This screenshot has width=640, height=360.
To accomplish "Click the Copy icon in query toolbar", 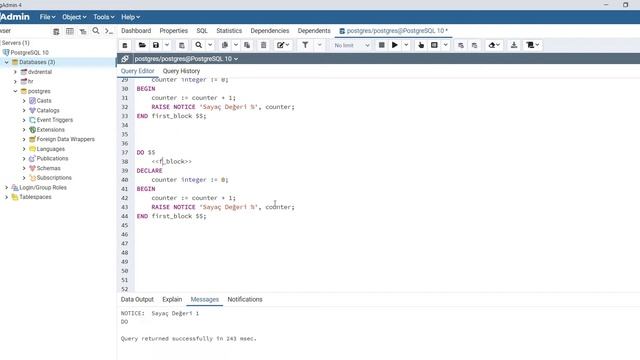I will tap(224, 45).
